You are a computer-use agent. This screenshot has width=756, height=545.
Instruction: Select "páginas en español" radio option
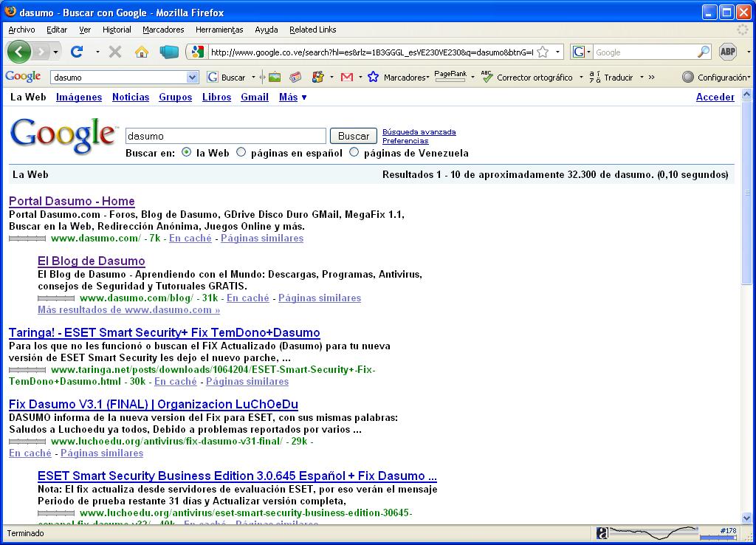241,153
